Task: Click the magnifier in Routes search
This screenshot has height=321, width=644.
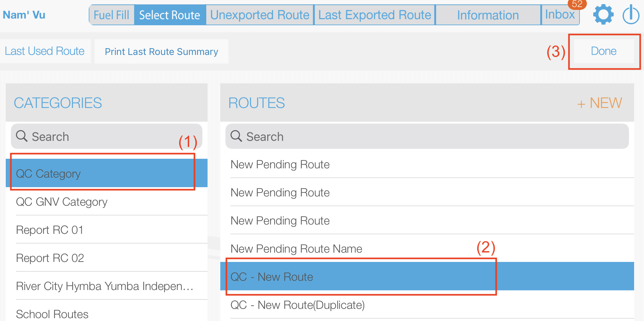Action: 236,136
